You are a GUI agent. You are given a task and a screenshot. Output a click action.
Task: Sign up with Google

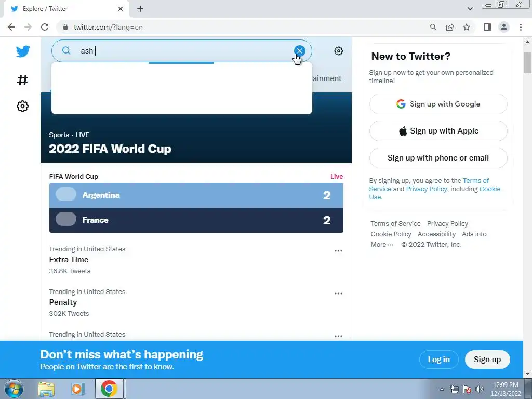tap(438, 104)
